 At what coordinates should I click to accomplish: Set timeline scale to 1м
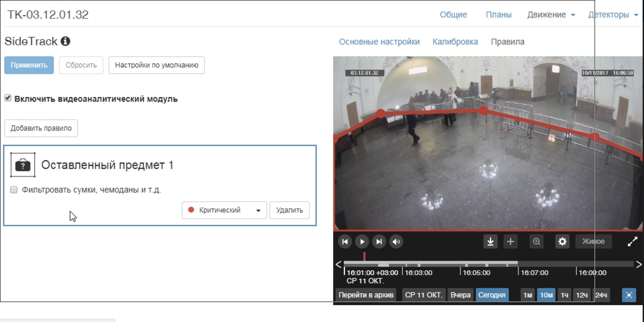[527, 295]
